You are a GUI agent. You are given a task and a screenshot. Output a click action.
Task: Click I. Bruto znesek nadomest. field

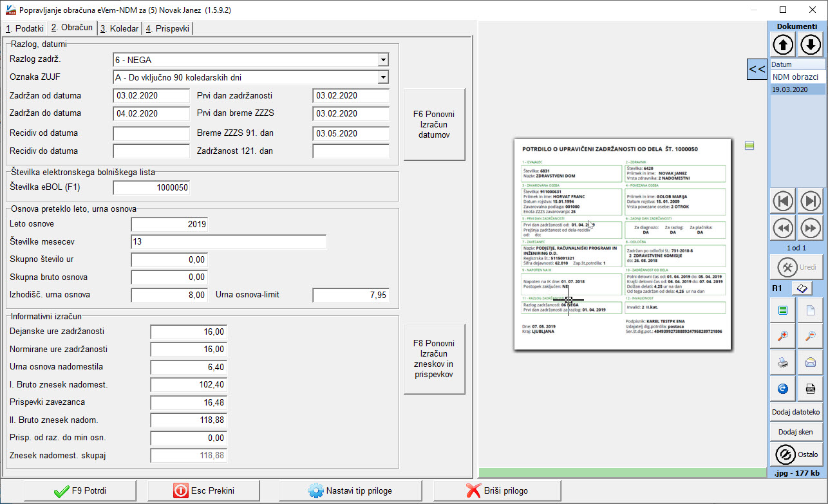tap(189, 385)
